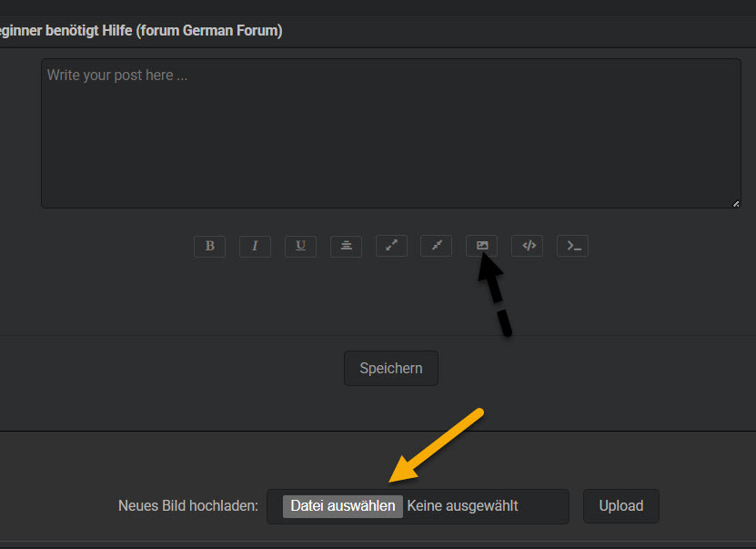Screen dimensions: 756x549
Task: Click the 'Neues Bild hochladen:' label
Action: (x=188, y=506)
